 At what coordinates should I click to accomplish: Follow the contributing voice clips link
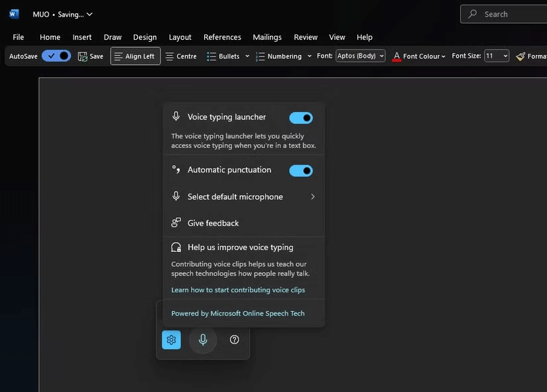(x=237, y=290)
